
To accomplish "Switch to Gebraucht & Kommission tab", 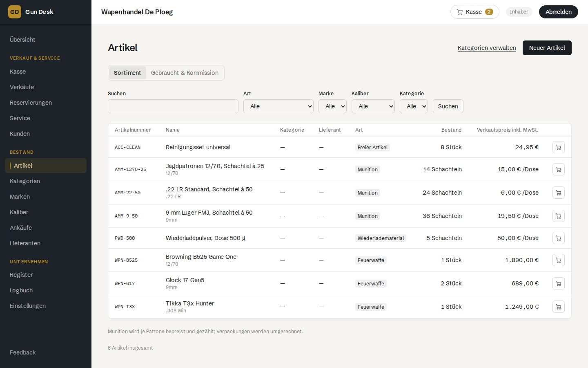I will pyautogui.click(x=185, y=73).
